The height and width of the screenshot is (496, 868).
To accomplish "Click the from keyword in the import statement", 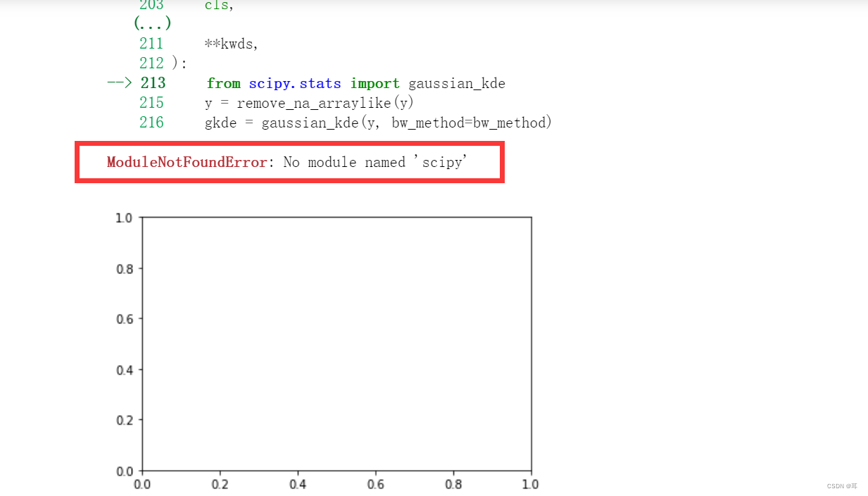I will 223,82.
